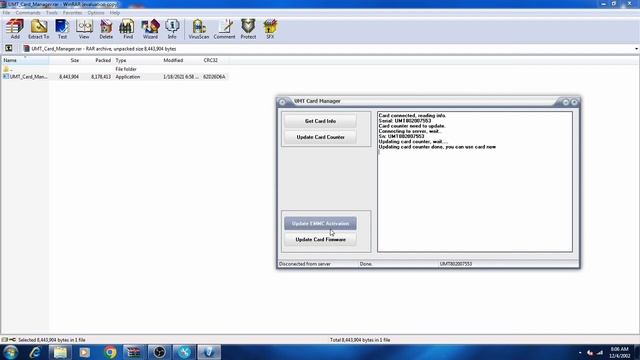The width and height of the screenshot is (640, 360).
Task: Select the packed size 8,178,413 cell
Action: click(101, 77)
